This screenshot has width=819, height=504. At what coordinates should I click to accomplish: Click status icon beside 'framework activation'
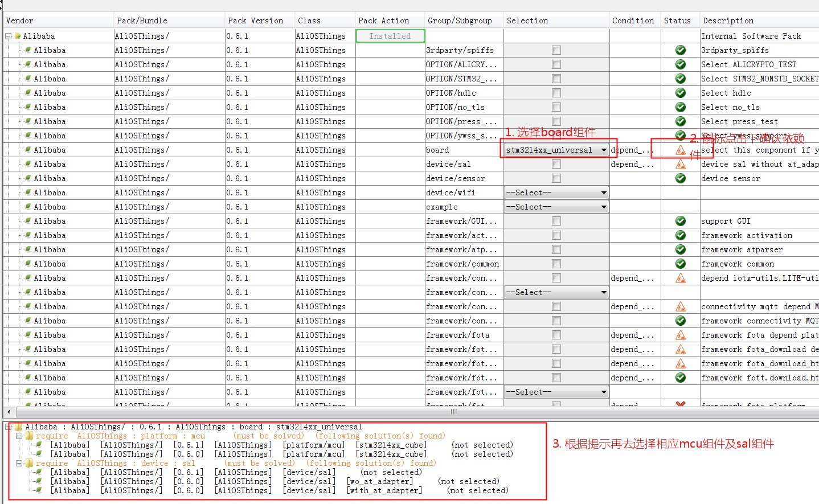[680, 235]
